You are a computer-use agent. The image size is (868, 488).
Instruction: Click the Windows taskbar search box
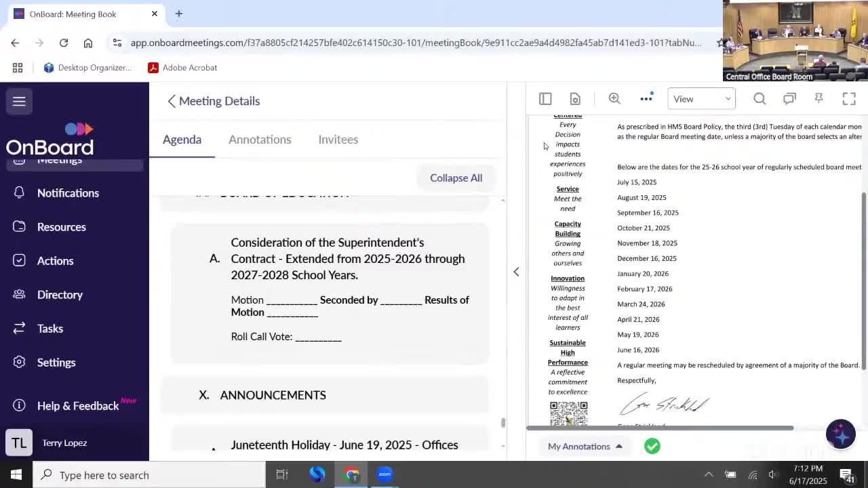click(x=149, y=475)
